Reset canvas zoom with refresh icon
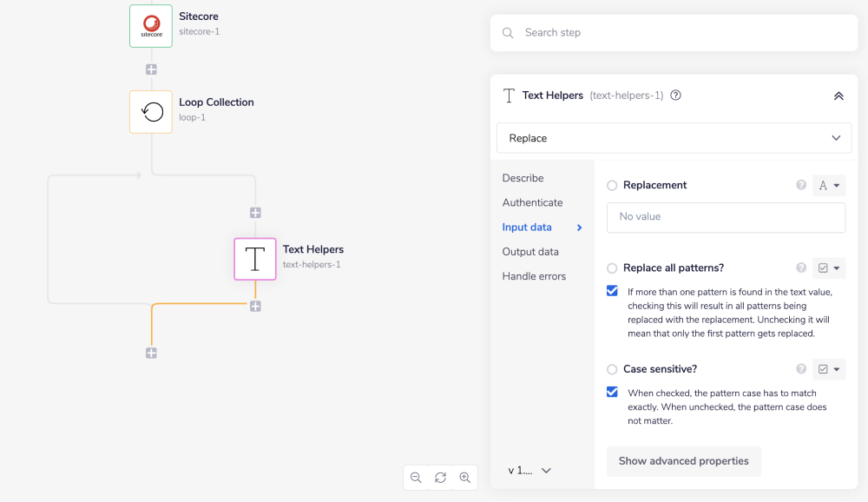This screenshot has width=868, height=502. (440, 478)
